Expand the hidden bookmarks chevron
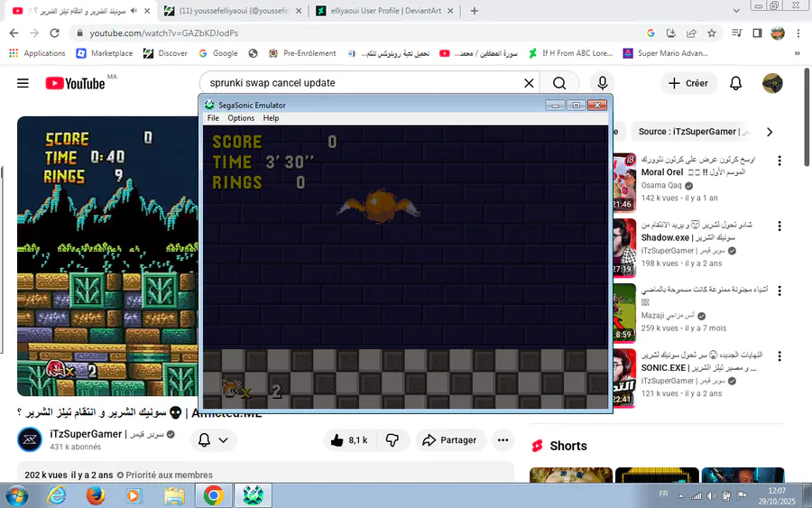The height and width of the screenshot is (508, 812). coord(797,53)
